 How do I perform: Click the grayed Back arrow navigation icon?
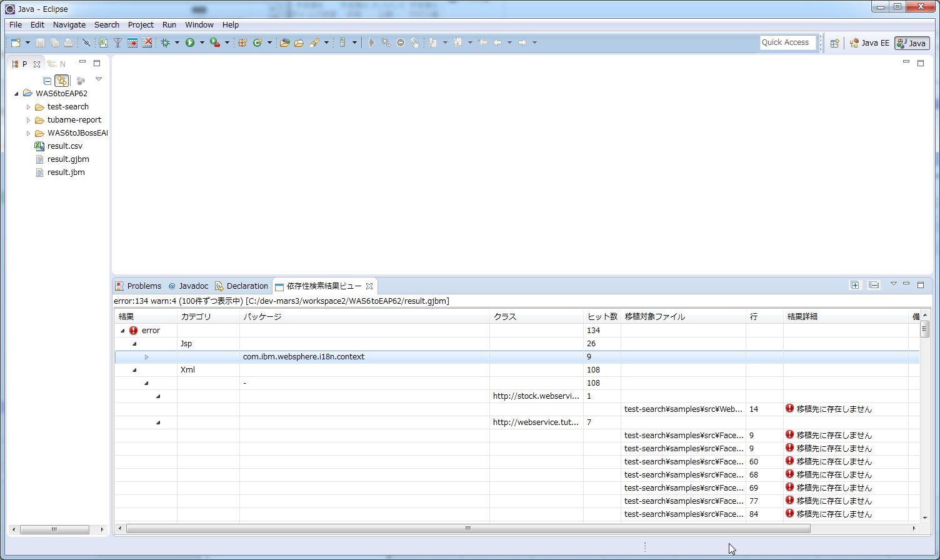click(x=497, y=42)
